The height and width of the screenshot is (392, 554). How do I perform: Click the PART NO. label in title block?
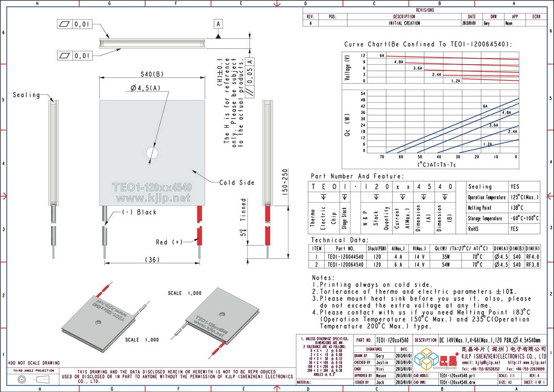coord(364,340)
